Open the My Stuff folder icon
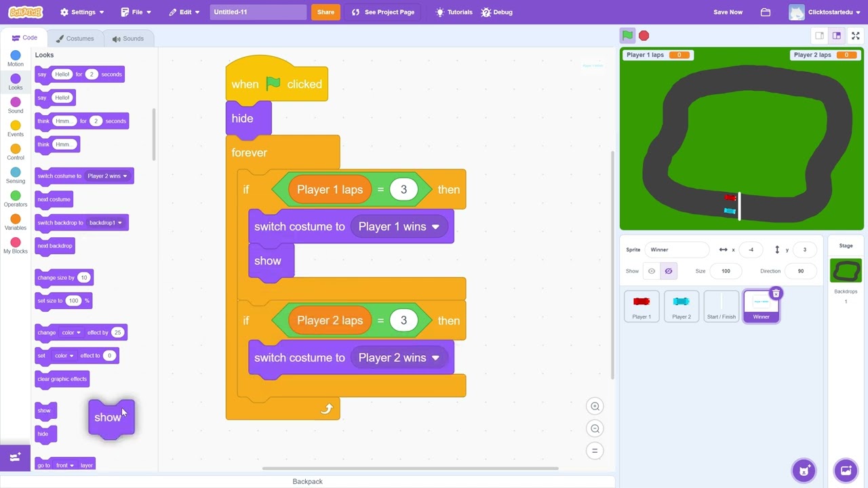Screen dimensions: 868x488 pyautogui.click(x=766, y=12)
